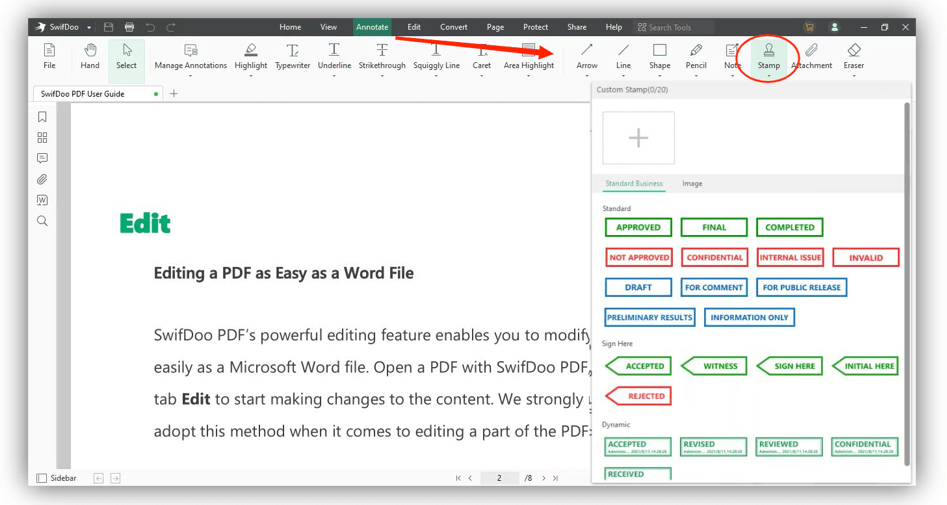Save the document from title bar
Viewport: 947px width, 505px height.
coord(109,27)
